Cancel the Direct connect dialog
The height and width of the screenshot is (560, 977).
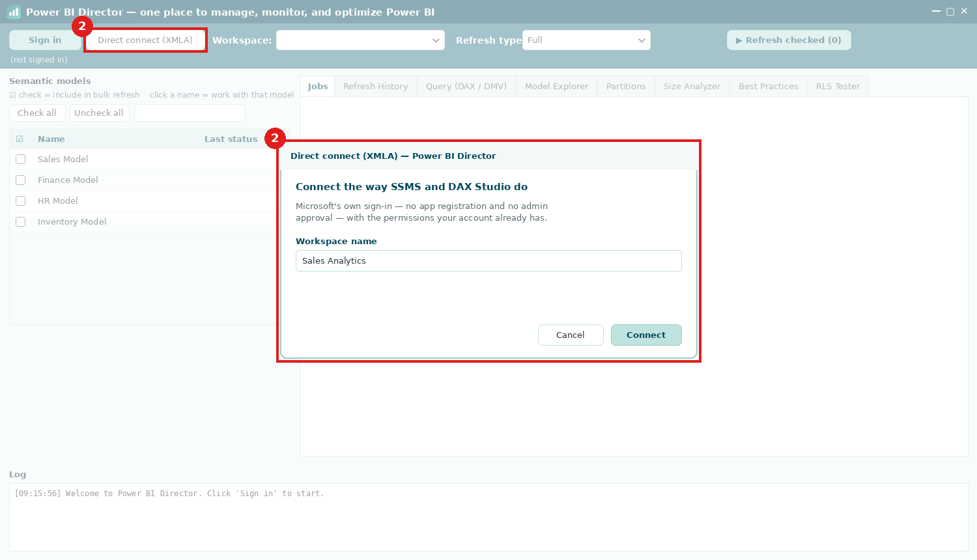click(x=571, y=335)
